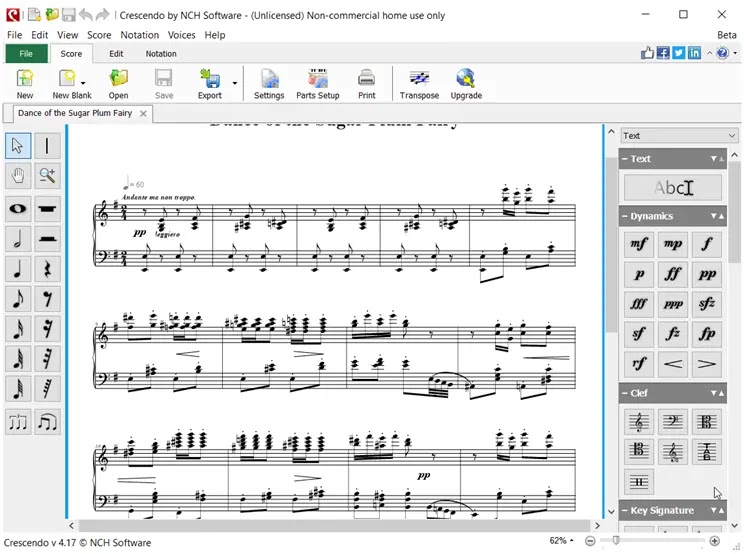Click the zoom slider handle

(x=616, y=540)
